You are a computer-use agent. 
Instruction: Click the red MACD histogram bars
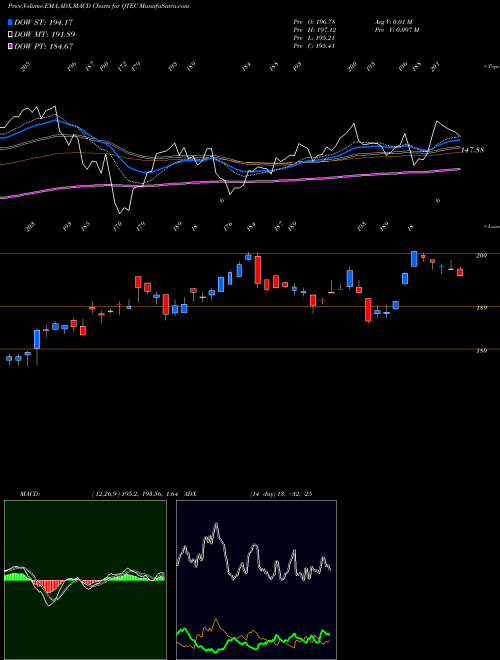(x=50, y=586)
